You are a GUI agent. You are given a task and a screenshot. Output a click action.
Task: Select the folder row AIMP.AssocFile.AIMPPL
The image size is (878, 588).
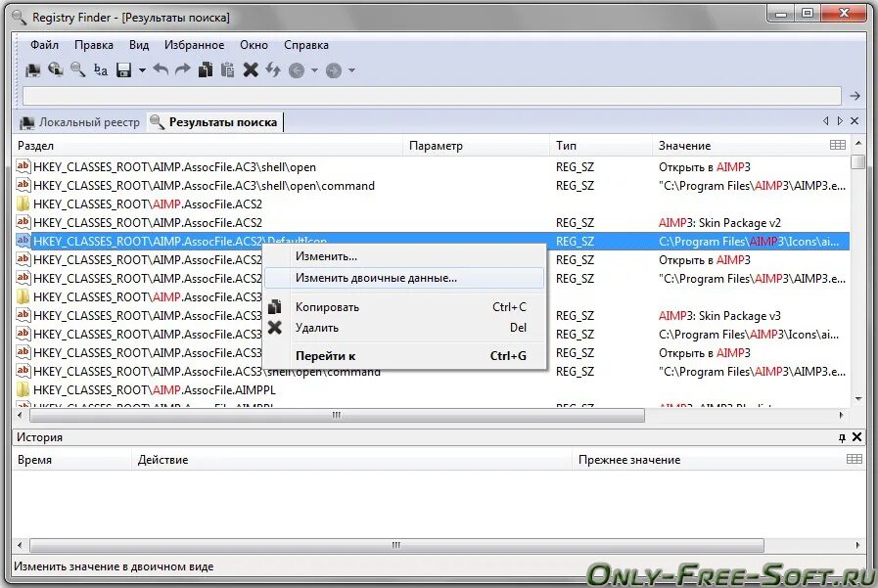pos(431,390)
